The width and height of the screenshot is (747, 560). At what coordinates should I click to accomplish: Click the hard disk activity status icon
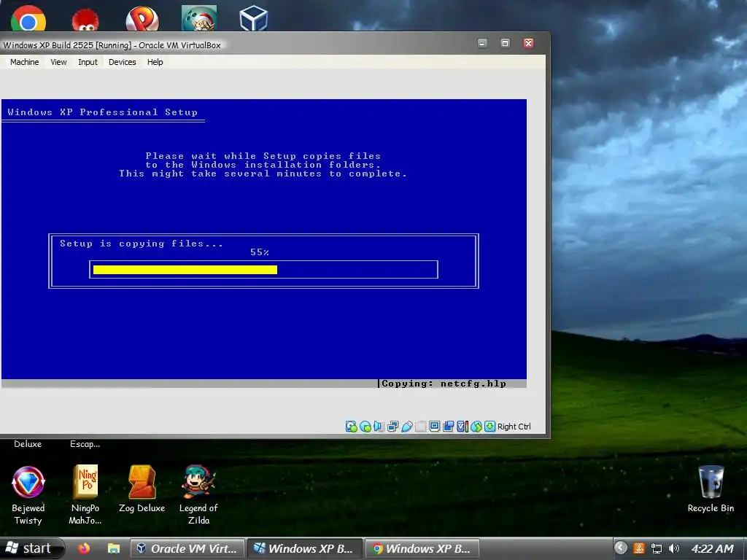pos(352,426)
